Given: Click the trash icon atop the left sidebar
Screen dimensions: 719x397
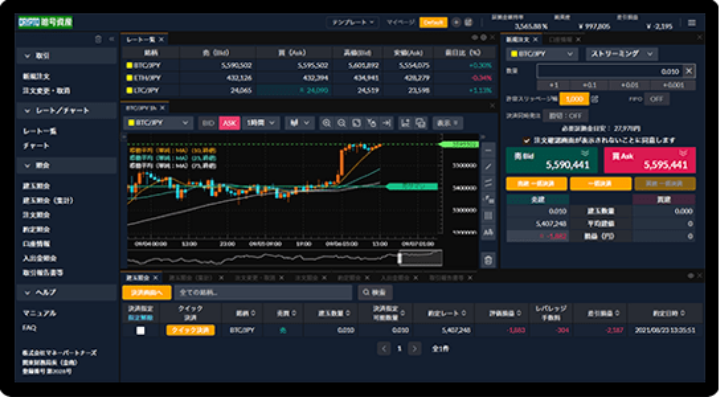Looking at the screenshot, I should pos(98,39).
